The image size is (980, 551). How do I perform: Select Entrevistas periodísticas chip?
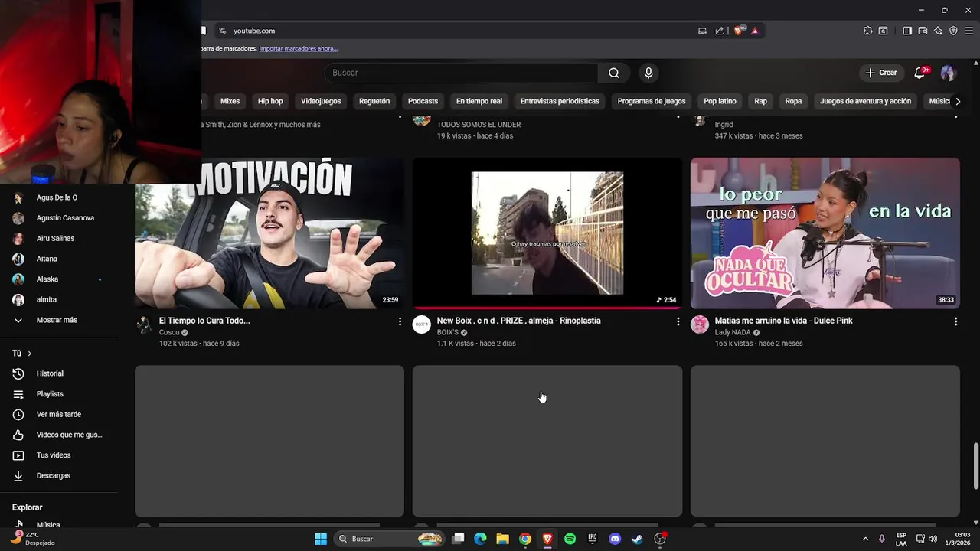[560, 101]
